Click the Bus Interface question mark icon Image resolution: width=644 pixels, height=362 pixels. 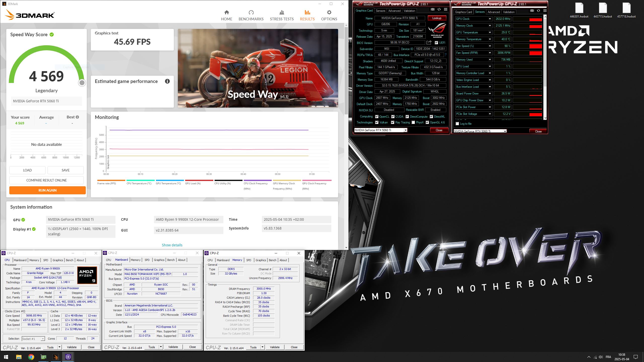(446, 55)
